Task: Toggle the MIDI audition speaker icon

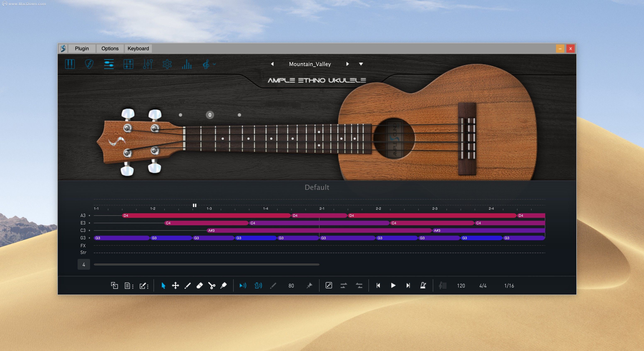Action: click(x=258, y=285)
